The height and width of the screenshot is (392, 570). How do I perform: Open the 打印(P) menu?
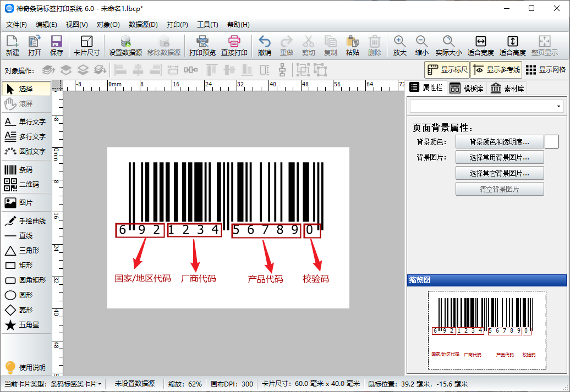[x=177, y=25]
